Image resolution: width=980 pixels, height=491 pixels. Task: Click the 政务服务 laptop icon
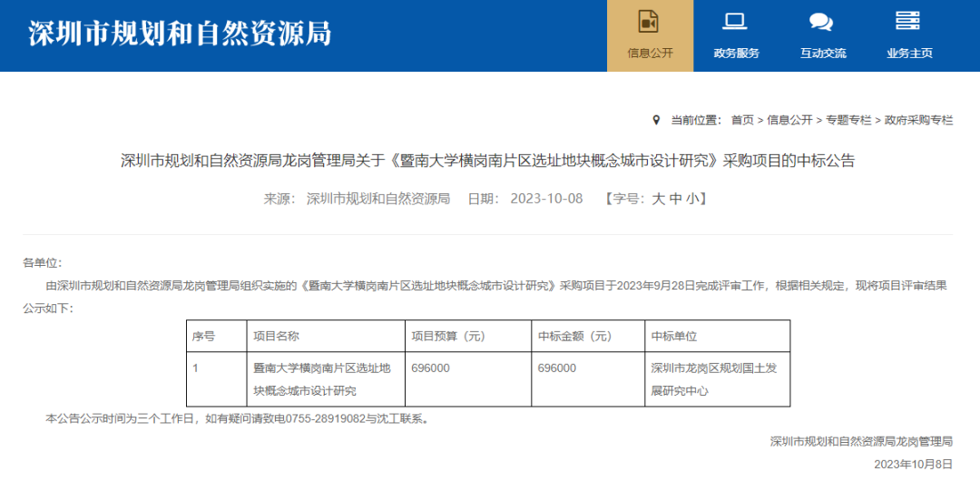click(735, 21)
